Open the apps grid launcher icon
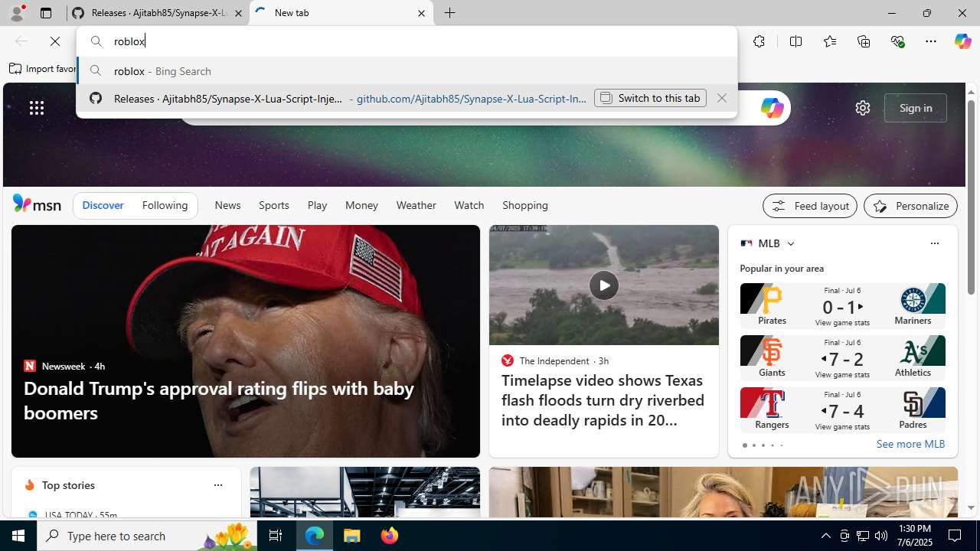This screenshot has height=551, width=980. (x=37, y=108)
